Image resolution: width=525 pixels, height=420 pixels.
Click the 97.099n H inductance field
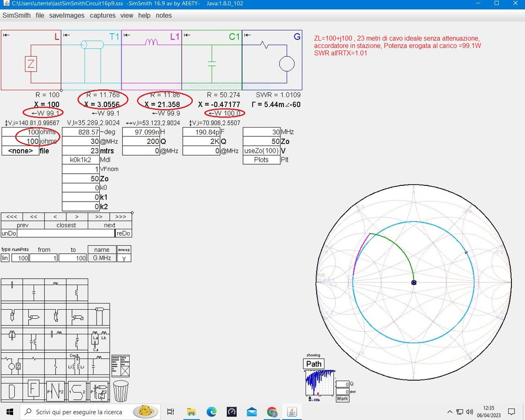pyautogui.click(x=141, y=132)
